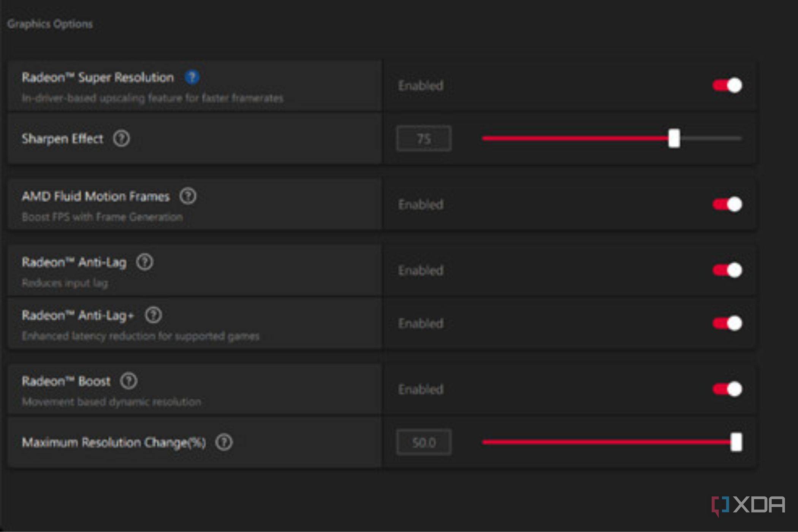Disable the Radeon Boost toggle
The width and height of the screenshot is (798, 532).
(727, 389)
